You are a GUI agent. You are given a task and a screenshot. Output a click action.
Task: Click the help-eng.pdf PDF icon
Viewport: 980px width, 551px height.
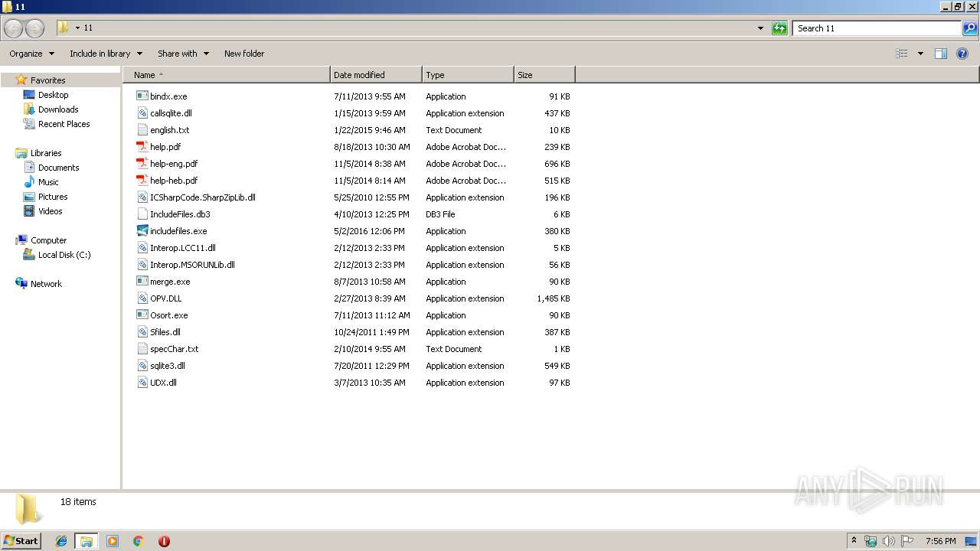142,164
